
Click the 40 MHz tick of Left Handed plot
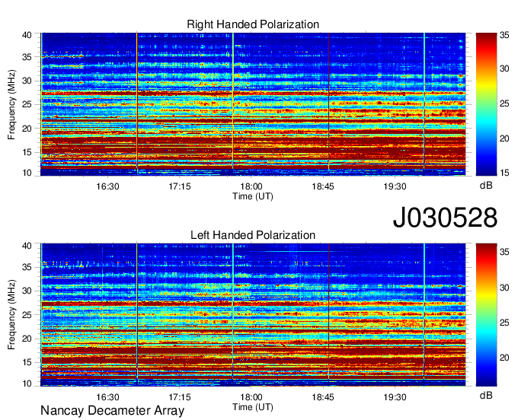point(27,246)
